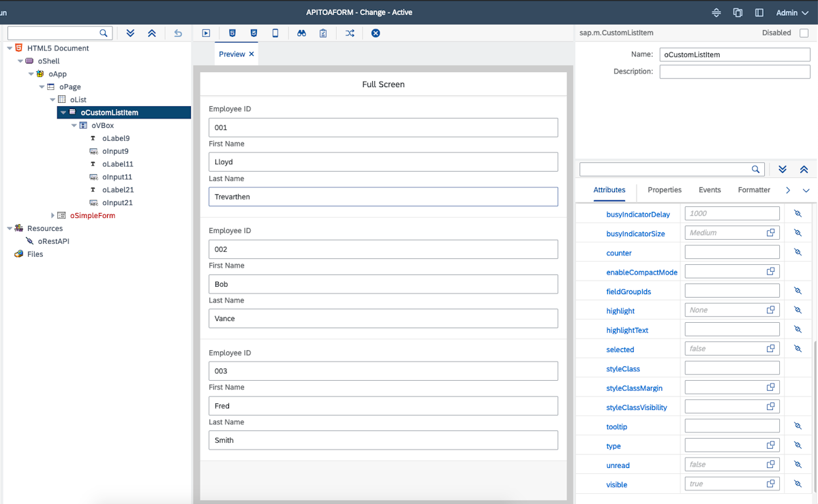The height and width of the screenshot is (504, 818).
Task: Click the First Name field containing Bob
Action: (383, 284)
